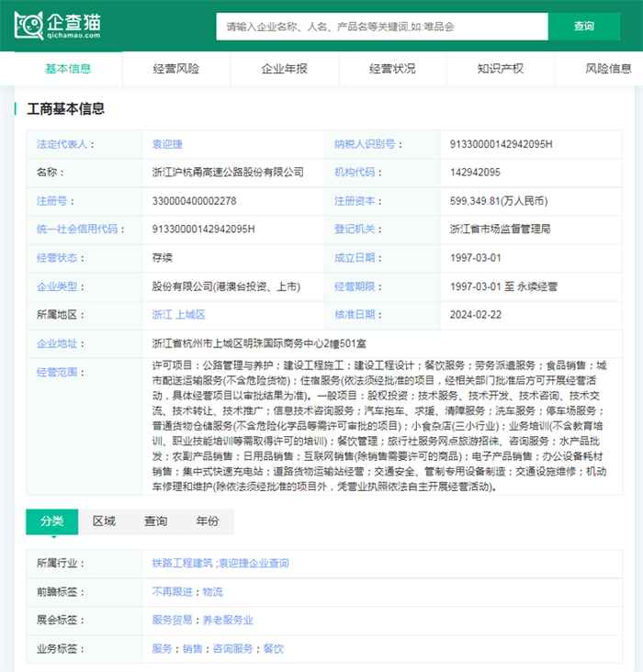This screenshot has height=672, width=643.
Task: Open the 查询 sub-tab
Action: pyautogui.click(x=155, y=521)
